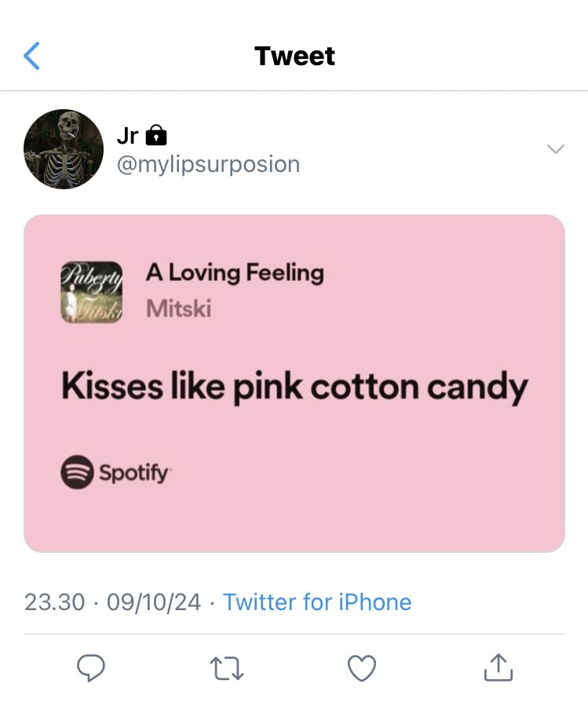
Task: Retweet with the arrows icon
Action: 226,668
